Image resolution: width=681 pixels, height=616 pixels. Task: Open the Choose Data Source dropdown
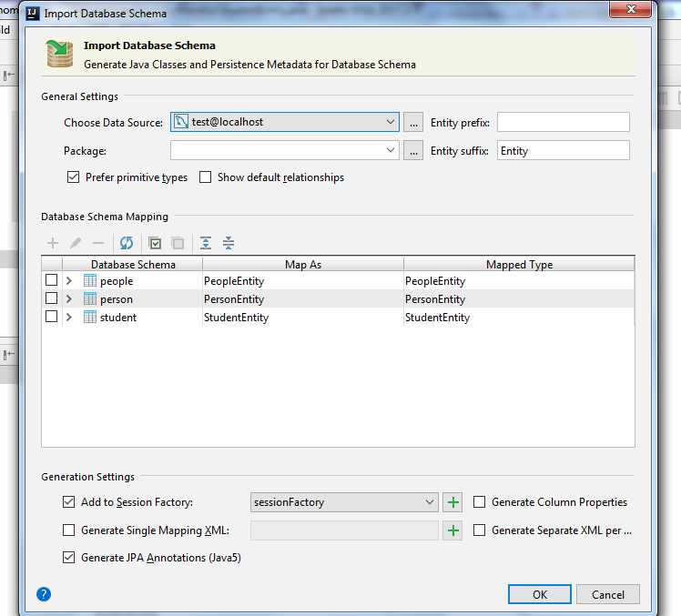284,122
